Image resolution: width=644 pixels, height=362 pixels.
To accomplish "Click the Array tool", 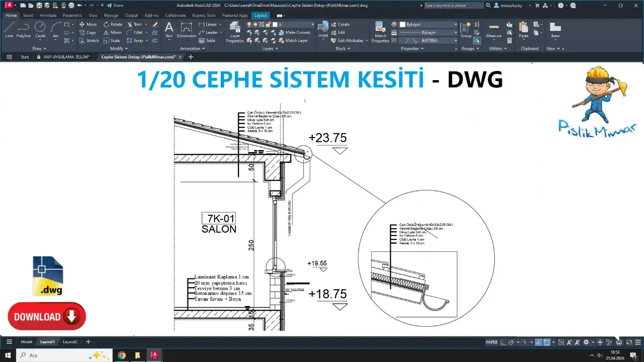I will [135, 41].
